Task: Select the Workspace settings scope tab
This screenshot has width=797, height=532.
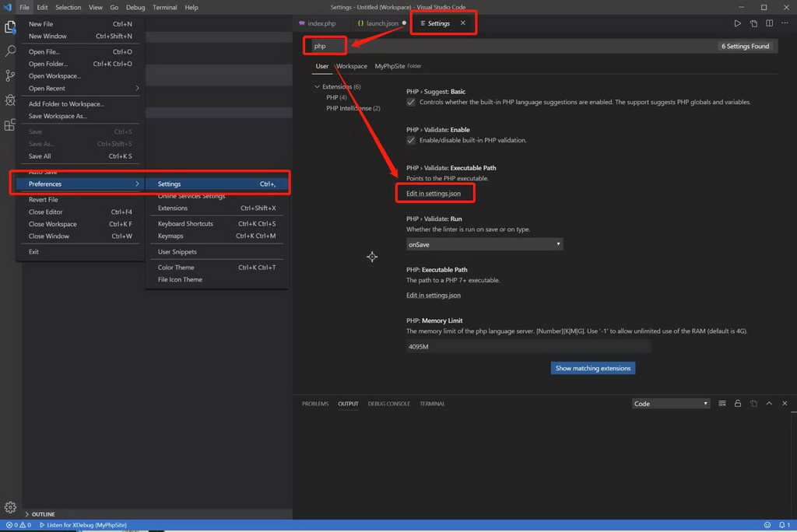Action: click(351, 66)
